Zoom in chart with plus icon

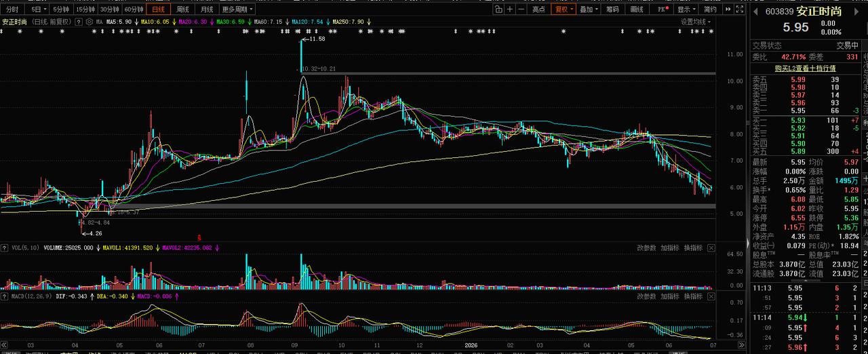tap(510, 9)
